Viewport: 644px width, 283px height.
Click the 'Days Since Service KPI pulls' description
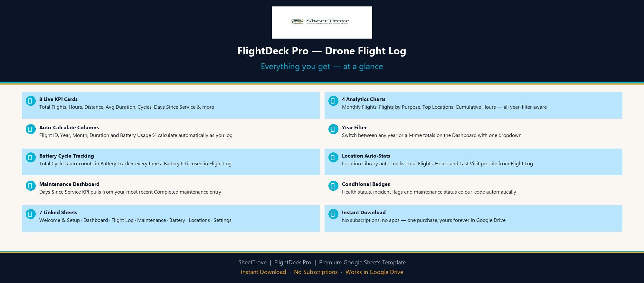click(x=130, y=192)
